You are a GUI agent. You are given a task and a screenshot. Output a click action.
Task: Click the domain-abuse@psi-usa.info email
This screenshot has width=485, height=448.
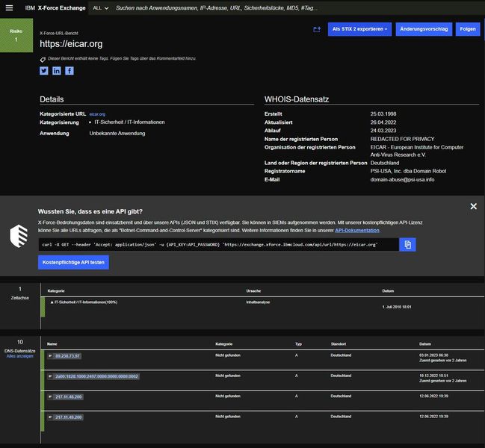[402, 179]
